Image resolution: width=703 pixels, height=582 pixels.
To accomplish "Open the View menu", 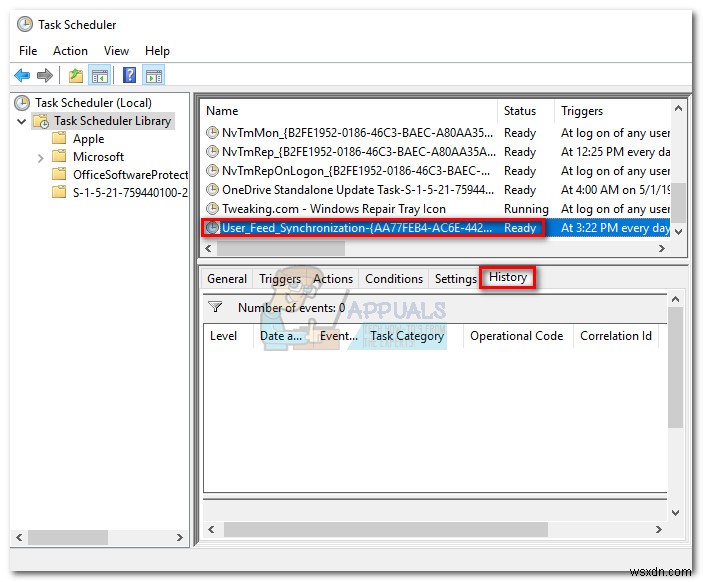I will point(116,51).
